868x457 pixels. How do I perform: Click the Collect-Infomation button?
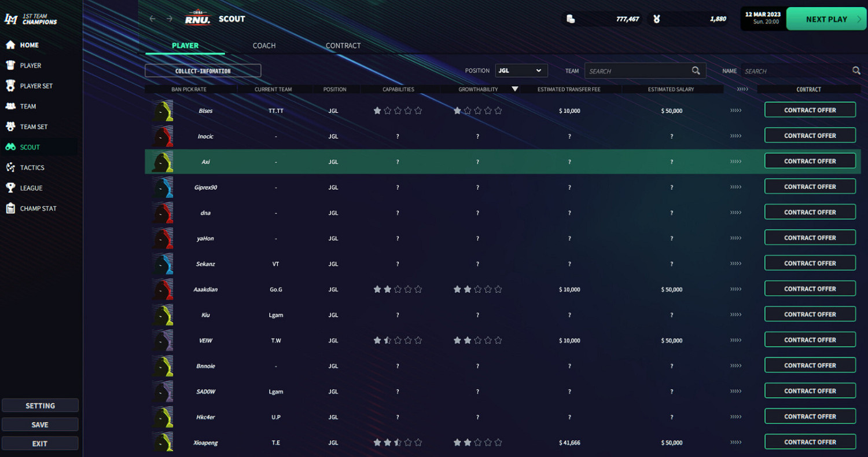[203, 71]
